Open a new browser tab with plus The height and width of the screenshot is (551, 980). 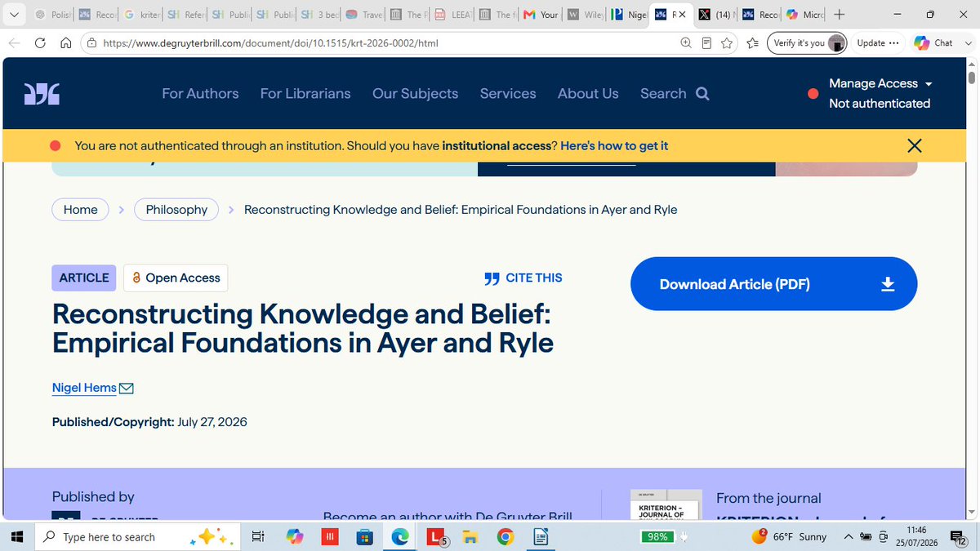pyautogui.click(x=839, y=15)
